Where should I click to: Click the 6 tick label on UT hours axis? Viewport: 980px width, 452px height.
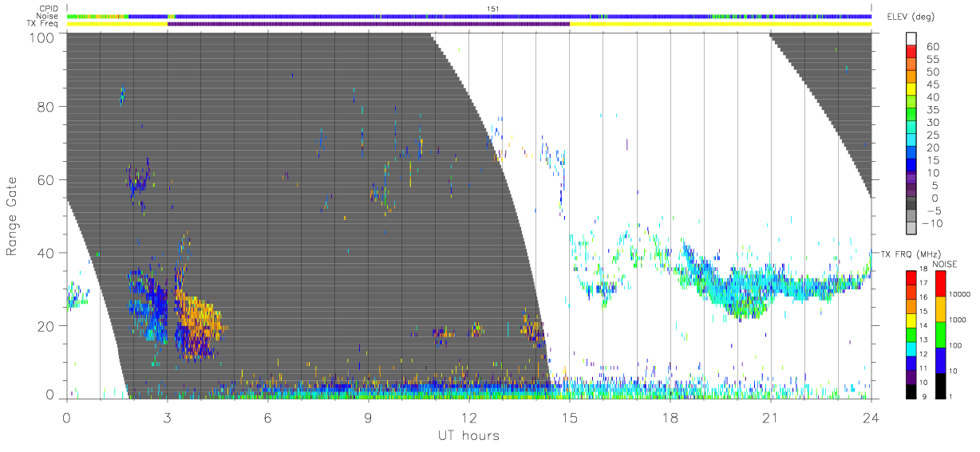pos(267,417)
